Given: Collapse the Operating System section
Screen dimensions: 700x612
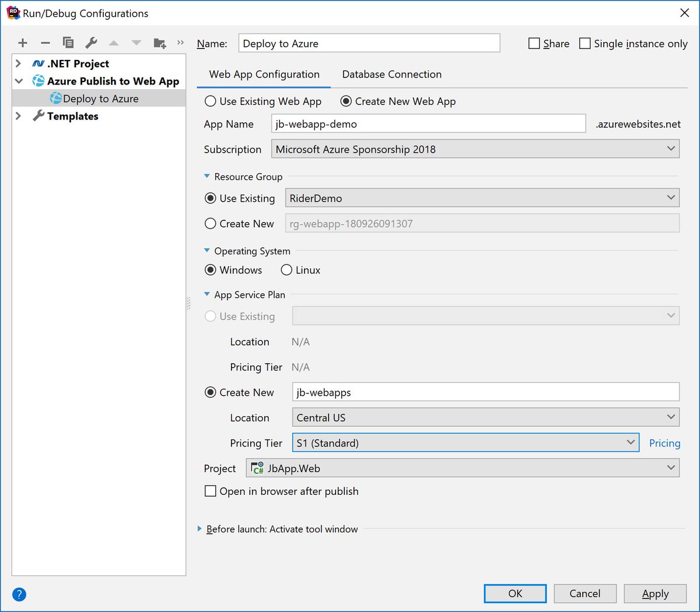Looking at the screenshot, I should pos(206,251).
